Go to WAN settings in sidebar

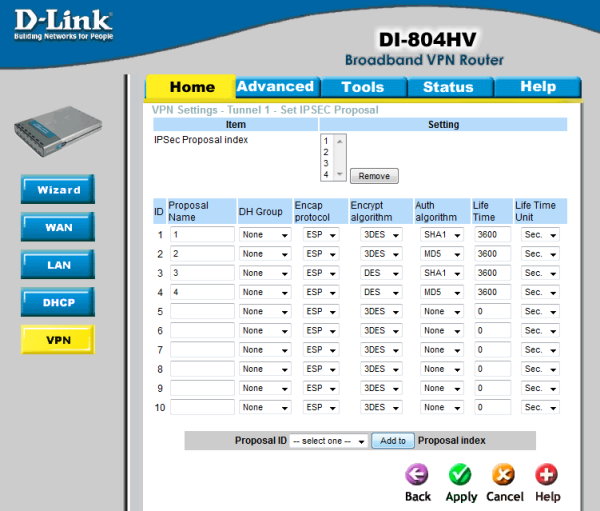[58, 227]
